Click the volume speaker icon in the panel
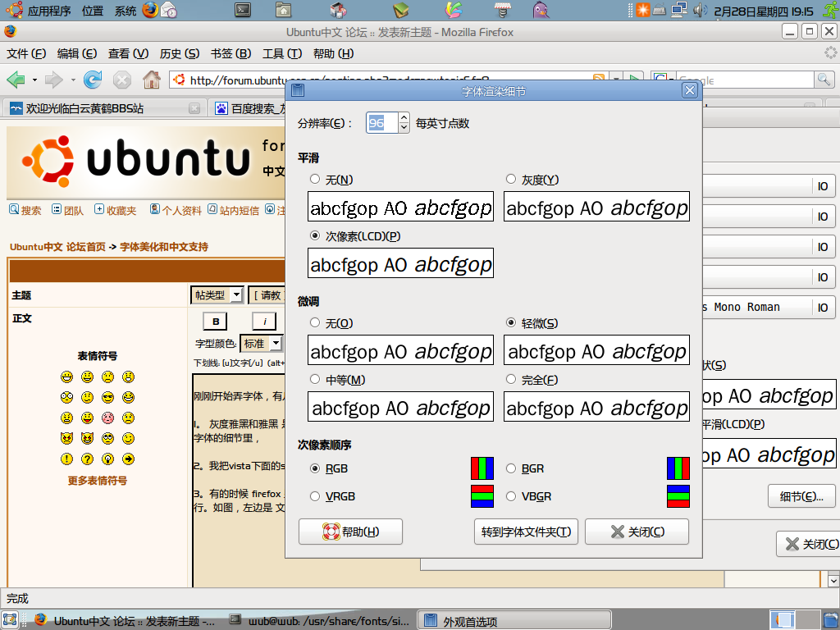Image resolution: width=840 pixels, height=630 pixels. coord(700,10)
